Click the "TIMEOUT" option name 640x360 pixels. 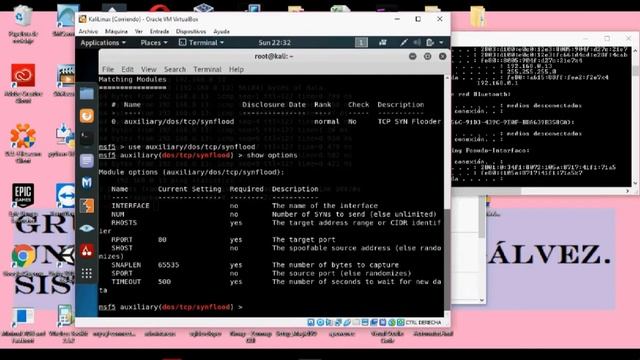[126, 282]
